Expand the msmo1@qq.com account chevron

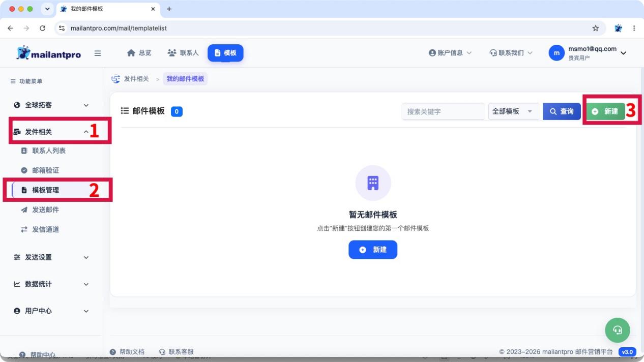click(x=624, y=53)
